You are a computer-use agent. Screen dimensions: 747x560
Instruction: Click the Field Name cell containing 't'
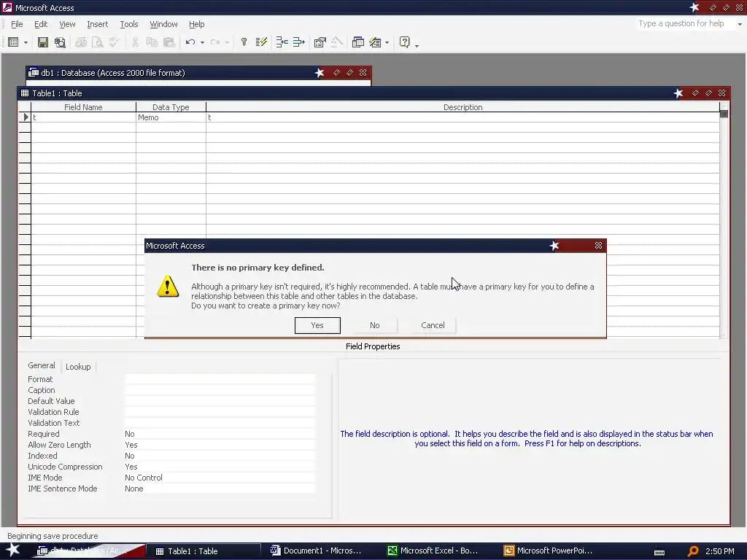pyautogui.click(x=83, y=117)
